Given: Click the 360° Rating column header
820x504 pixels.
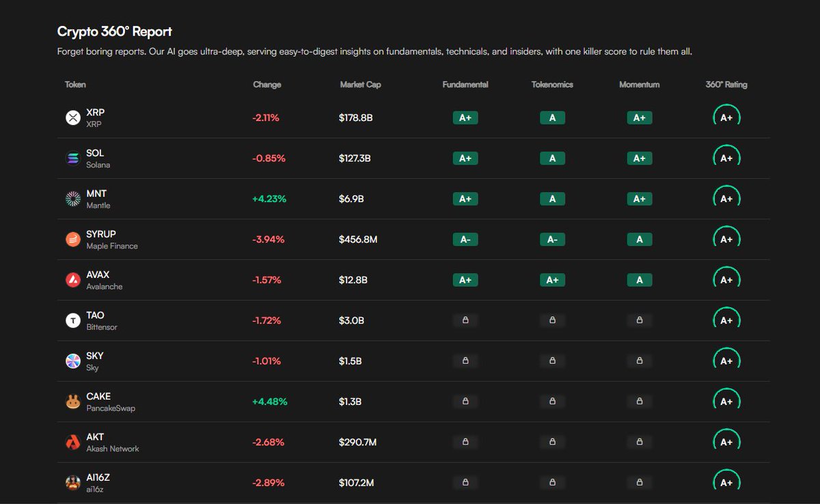Looking at the screenshot, I should coord(726,85).
